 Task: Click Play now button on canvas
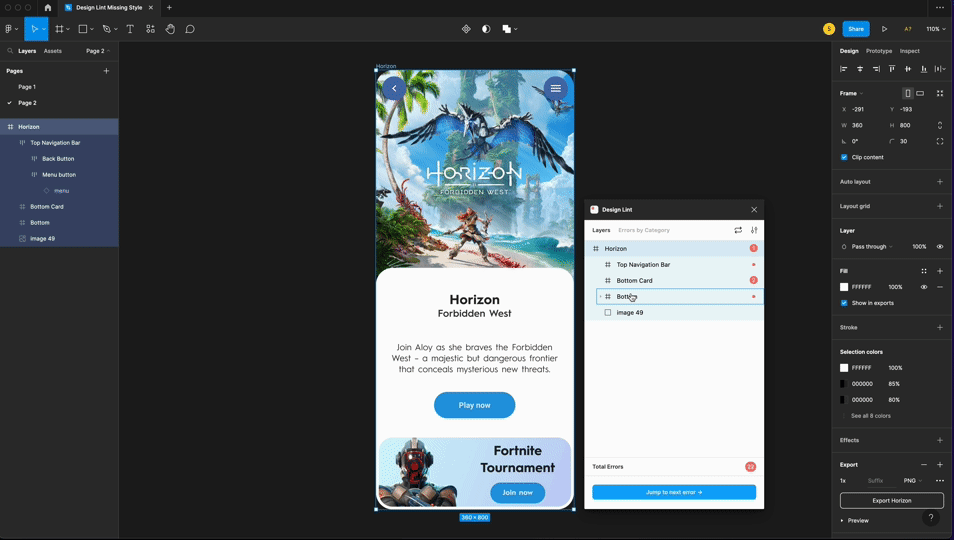point(475,405)
